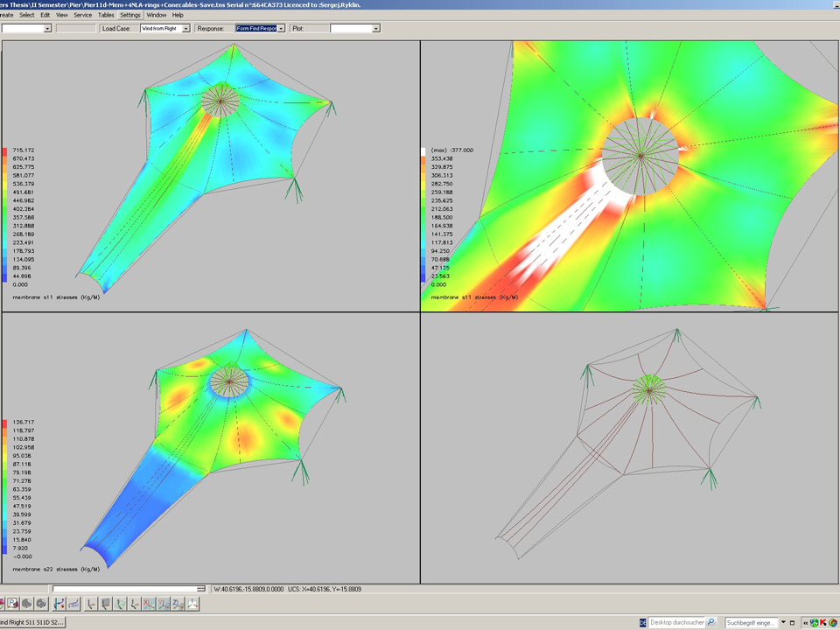Screen dimensions: 840x630
Task: Click the command input bar above the toolbar
Action: [127, 589]
